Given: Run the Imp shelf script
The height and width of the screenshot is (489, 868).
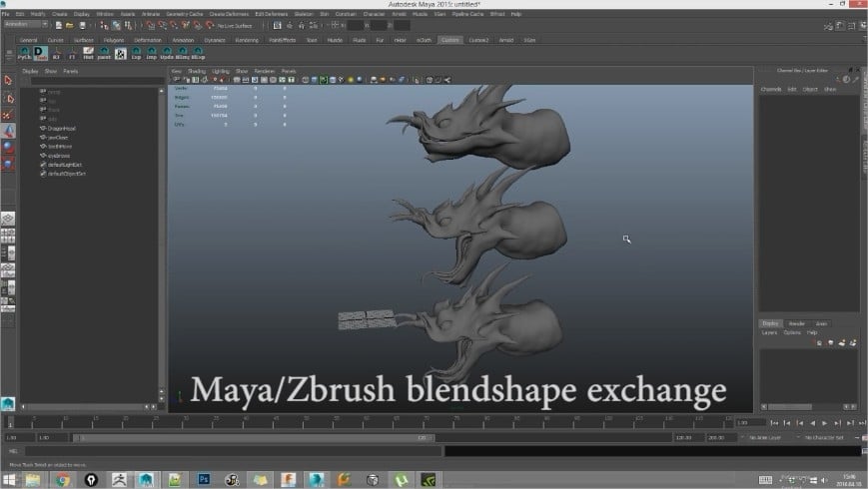Looking at the screenshot, I should (151, 54).
